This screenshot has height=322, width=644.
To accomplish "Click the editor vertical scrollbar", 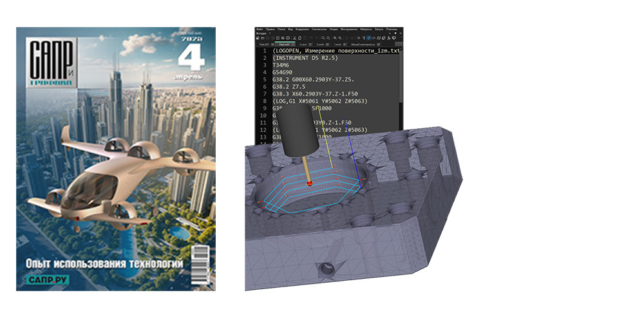I will pyautogui.click(x=401, y=95).
